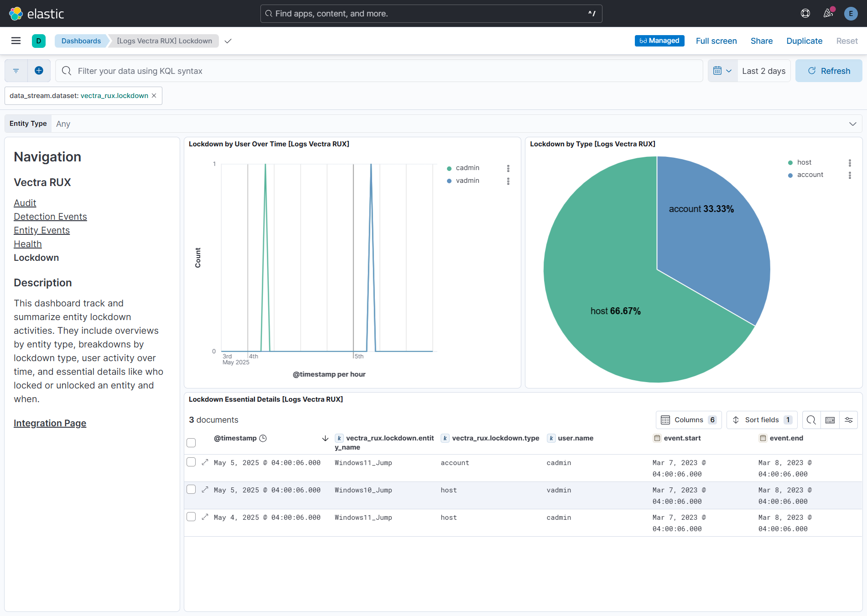Open the Columns selector in the table
Image resolution: width=867 pixels, height=616 pixels.
689,420
